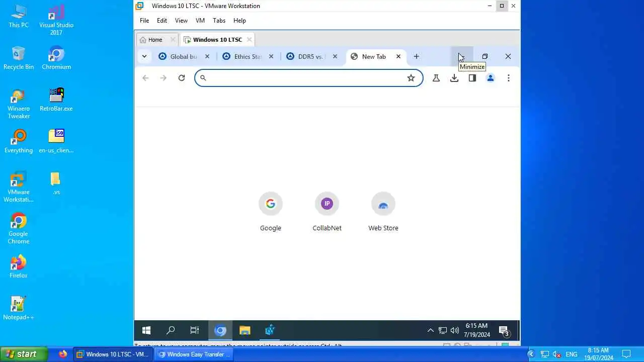Screen dimensions: 644x362
Task: Select the Notepad++ desktop icon
Action: coord(19,308)
